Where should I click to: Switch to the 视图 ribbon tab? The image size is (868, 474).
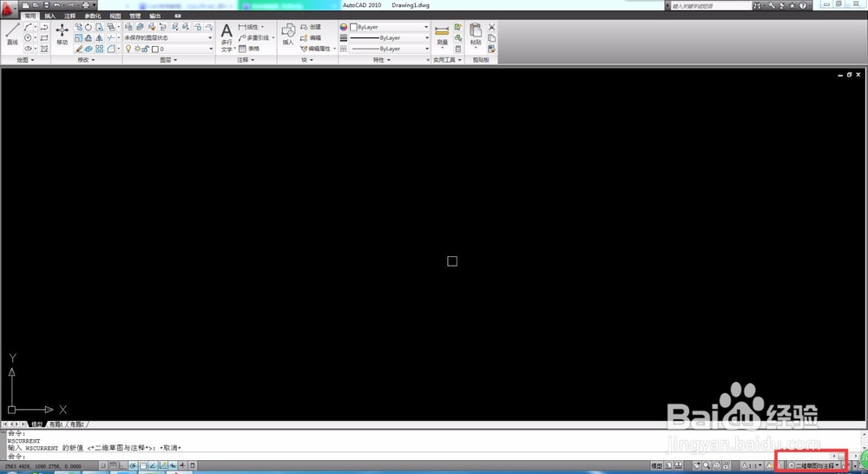(115, 16)
